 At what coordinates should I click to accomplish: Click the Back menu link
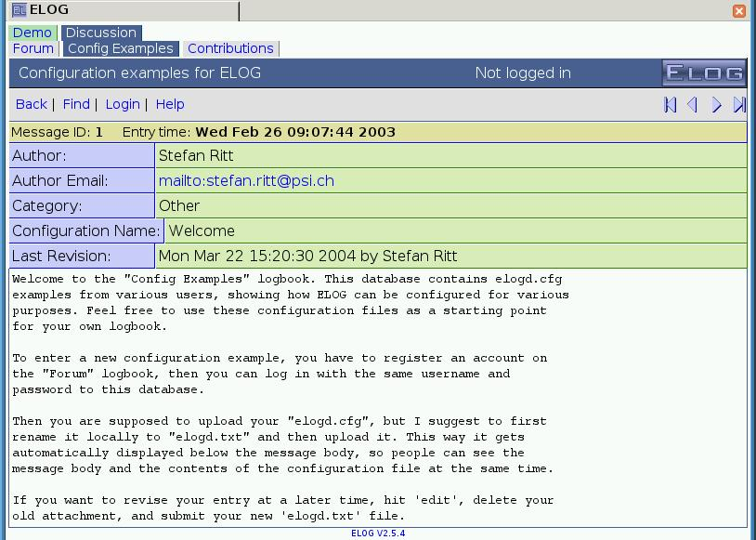32,104
